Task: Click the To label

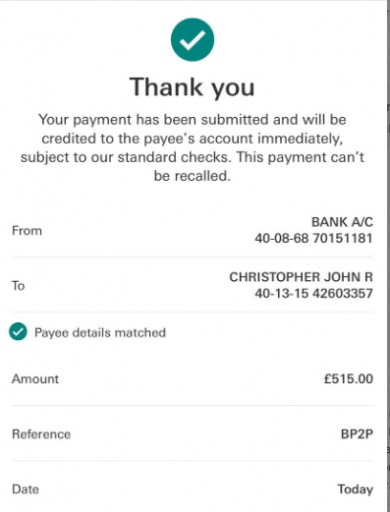Action: pyautogui.click(x=18, y=286)
